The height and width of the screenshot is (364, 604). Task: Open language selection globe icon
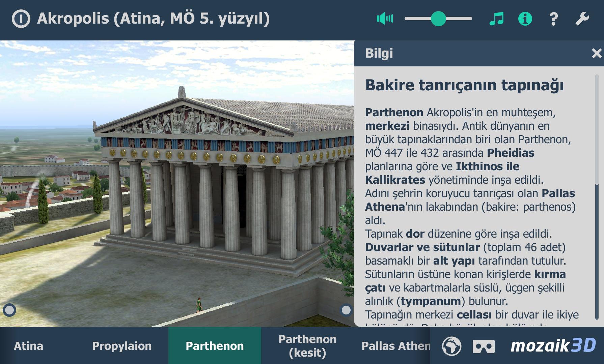[451, 346]
